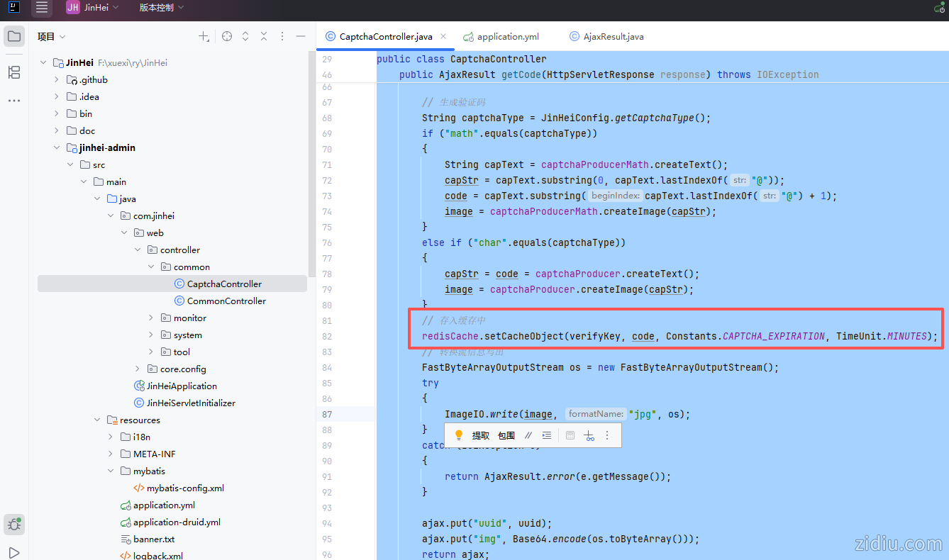Collapse the jinhei-admin module node
949x560 pixels.
click(x=57, y=148)
